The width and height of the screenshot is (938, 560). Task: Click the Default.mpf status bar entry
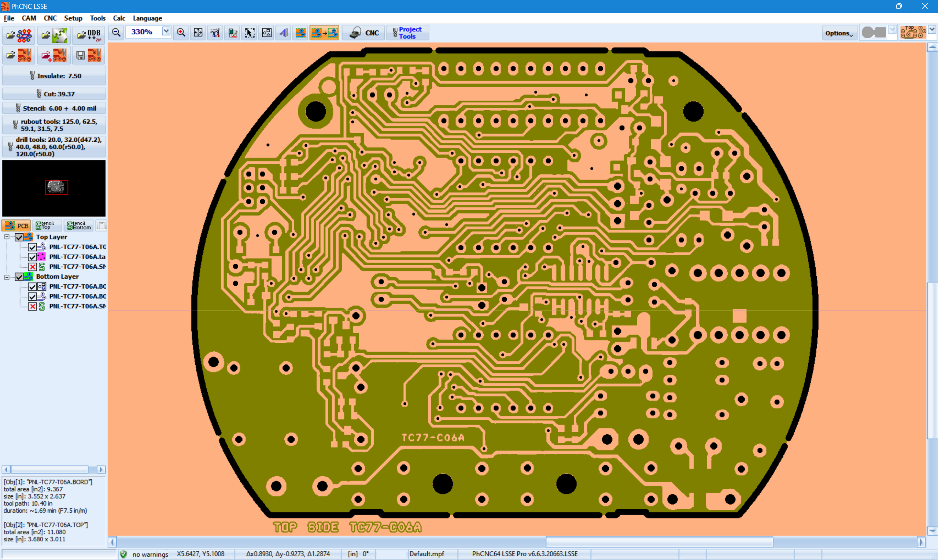[x=426, y=554]
